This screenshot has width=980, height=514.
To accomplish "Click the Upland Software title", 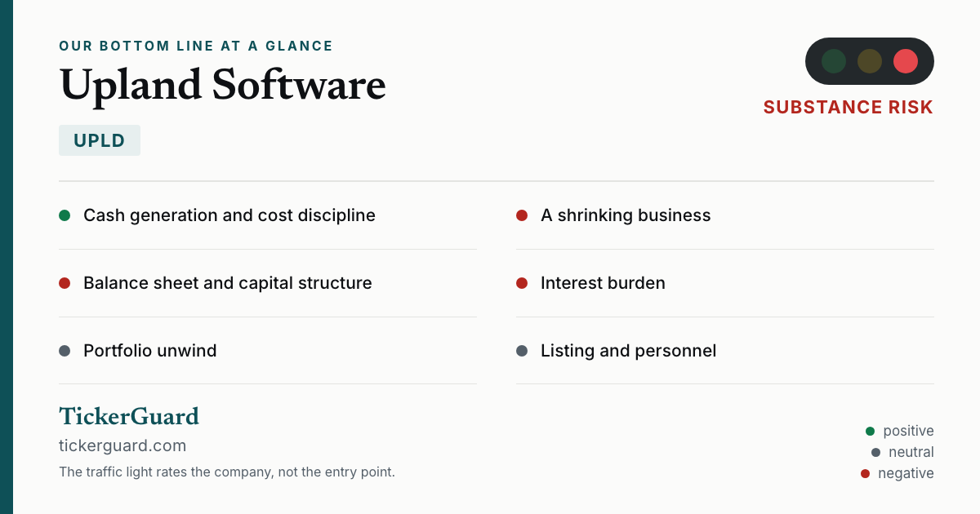I will (222, 85).
